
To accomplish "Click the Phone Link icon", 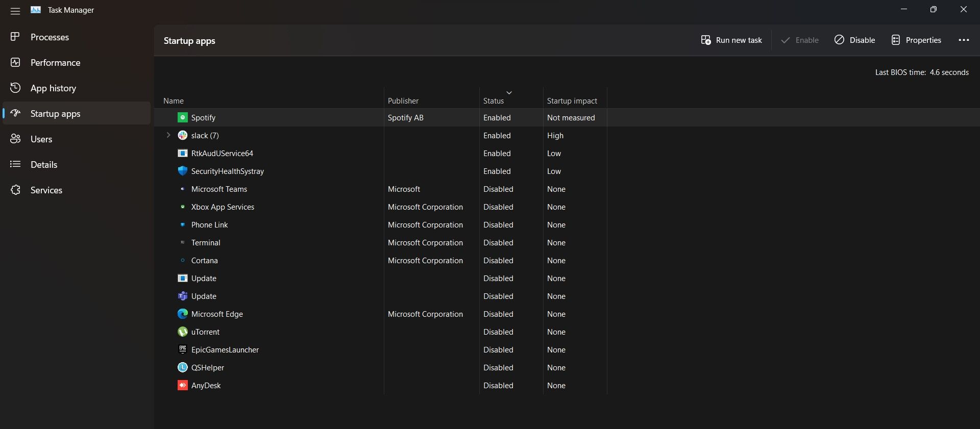I will tap(183, 224).
